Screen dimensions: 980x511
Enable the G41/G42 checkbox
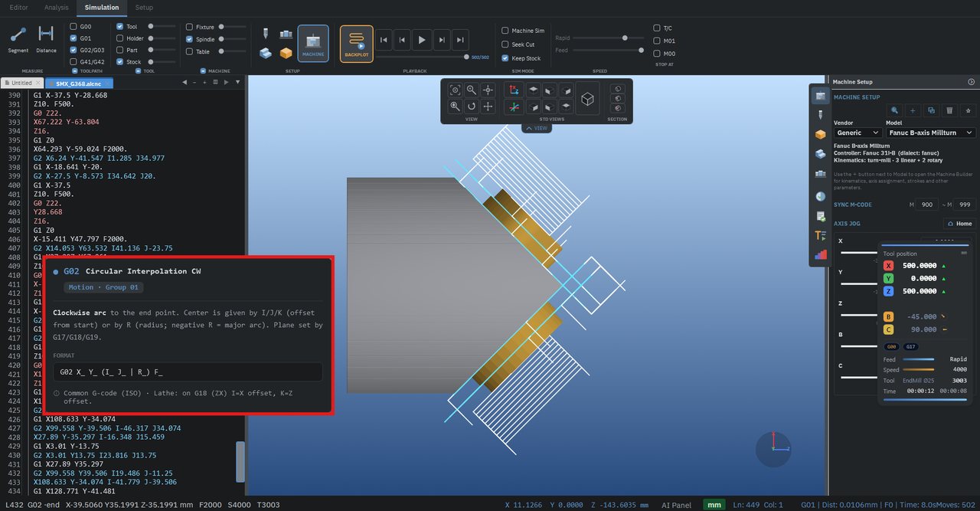[73, 62]
